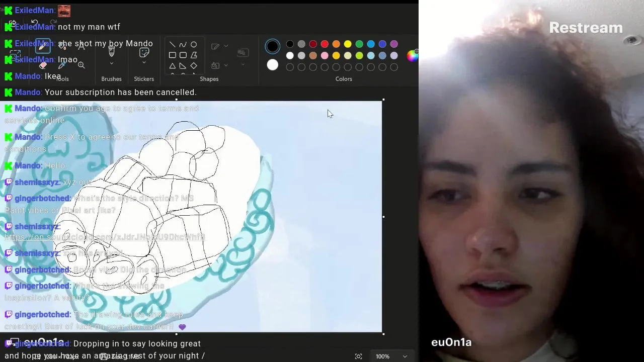
Task: Pick the white palette color
Action: click(290, 56)
